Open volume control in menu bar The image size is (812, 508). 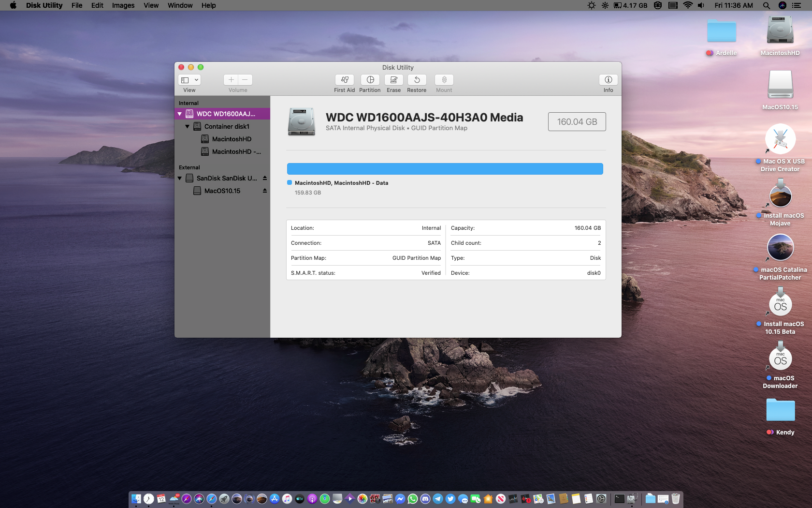tap(701, 5)
